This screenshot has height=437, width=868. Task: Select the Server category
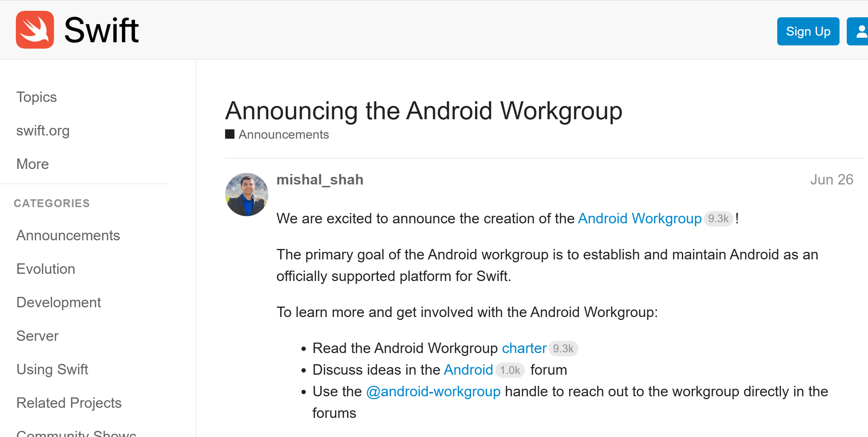pos(37,336)
